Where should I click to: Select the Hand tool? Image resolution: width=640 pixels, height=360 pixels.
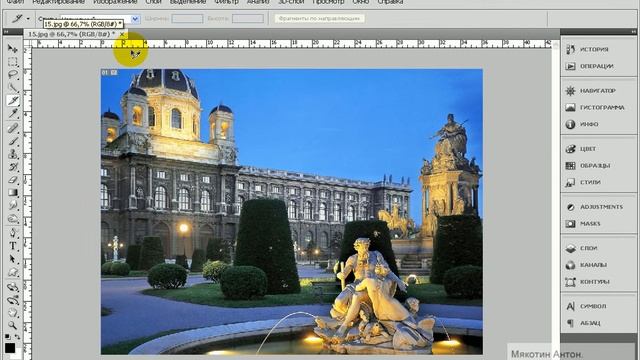tap(12, 313)
